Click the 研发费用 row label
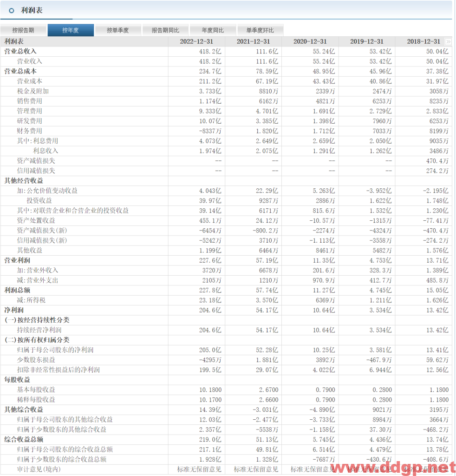456x476 pixels. click(29, 121)
